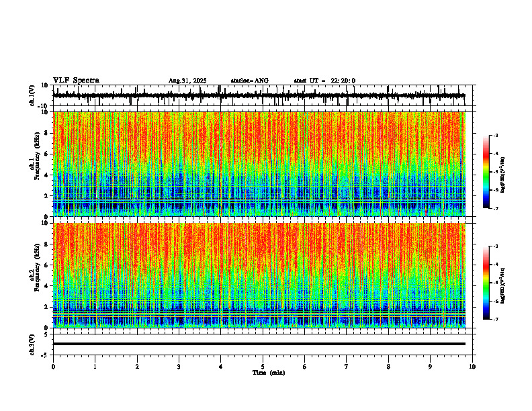Click the ch.1 color bar log(PSD) label
Image resolution: width=532 pixels, height=411 pixels.
pyautogui.click(x=503, y=175)
